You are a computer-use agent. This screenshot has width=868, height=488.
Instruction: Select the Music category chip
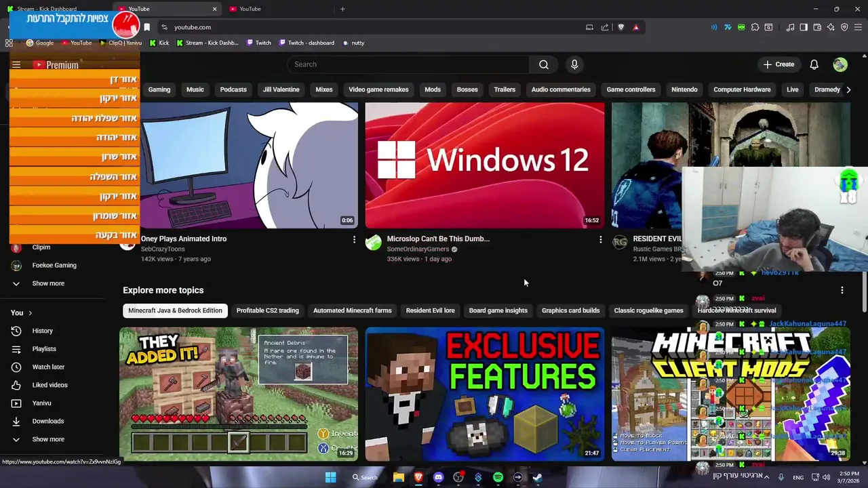tap(195, 89)
